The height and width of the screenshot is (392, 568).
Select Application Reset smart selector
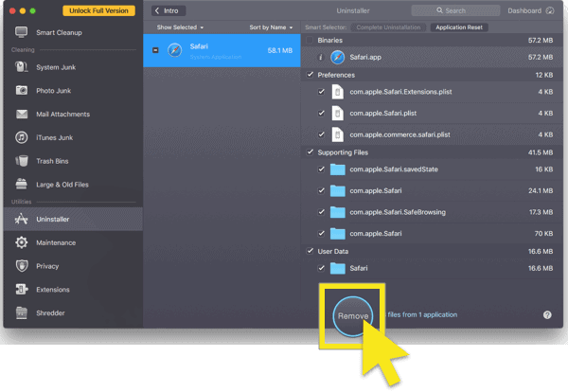point(459,27)
